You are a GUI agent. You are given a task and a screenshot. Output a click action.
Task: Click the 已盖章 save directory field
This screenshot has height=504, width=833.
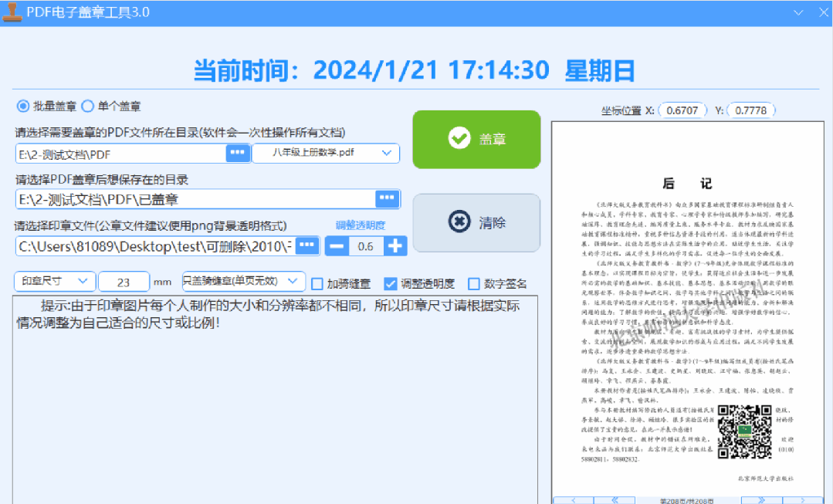click(x=195, y=199)
